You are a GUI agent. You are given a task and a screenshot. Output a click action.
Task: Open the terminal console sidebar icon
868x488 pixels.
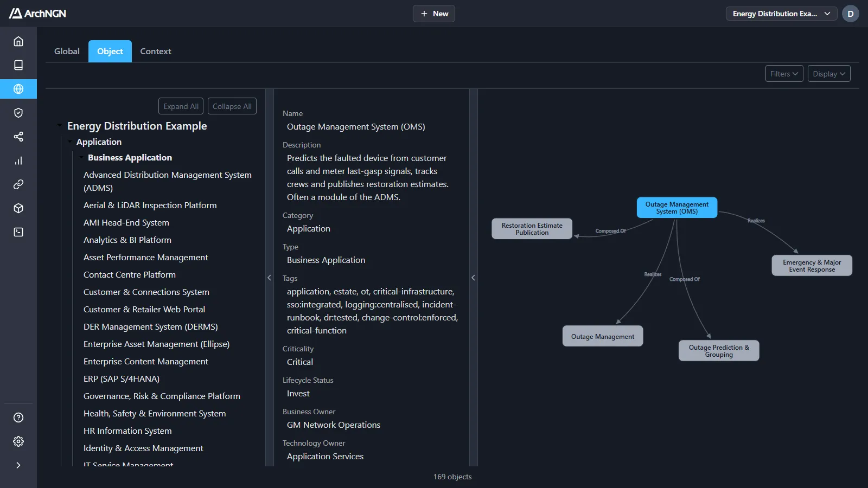point(18,232)
